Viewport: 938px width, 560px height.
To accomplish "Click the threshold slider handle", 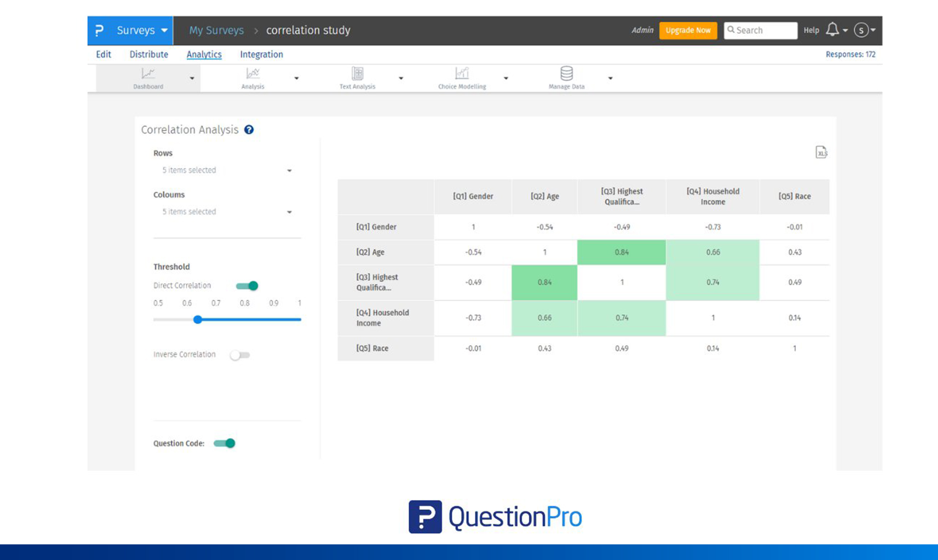I will [197, 320].
